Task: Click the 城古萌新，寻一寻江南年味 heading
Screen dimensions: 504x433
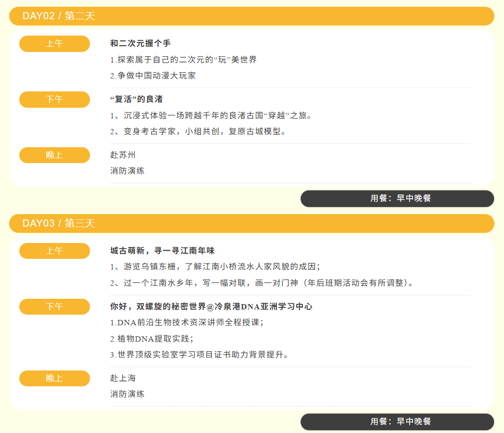Action: (162, 251)
